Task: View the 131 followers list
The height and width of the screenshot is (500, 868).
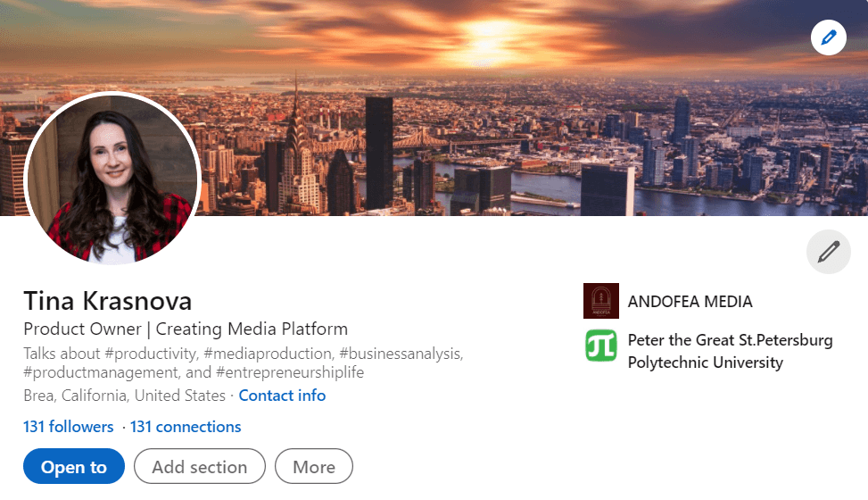Action: tap(69, 427)
